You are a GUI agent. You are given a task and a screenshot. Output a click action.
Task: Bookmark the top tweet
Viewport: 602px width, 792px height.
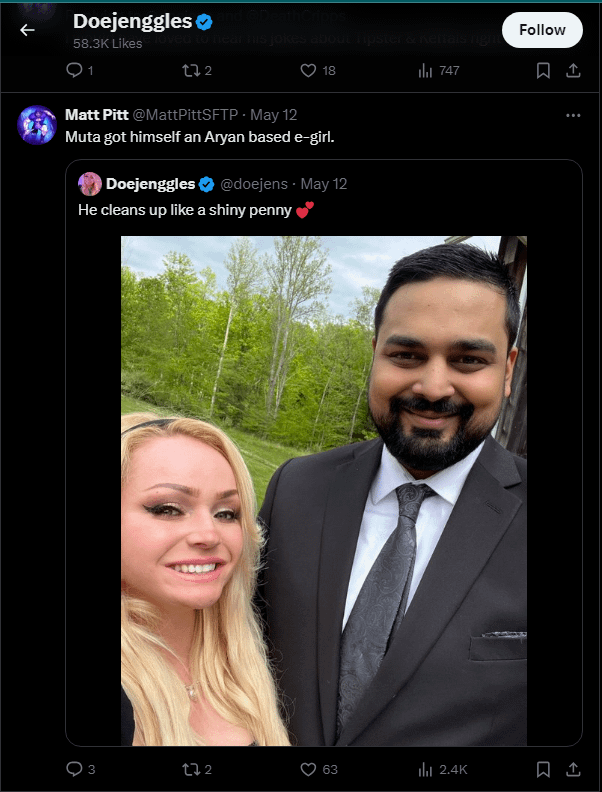(543, 71)
